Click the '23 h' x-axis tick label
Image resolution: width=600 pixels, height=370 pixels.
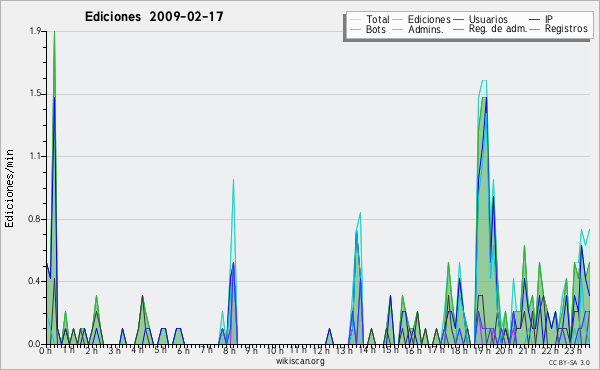(574, 350)
